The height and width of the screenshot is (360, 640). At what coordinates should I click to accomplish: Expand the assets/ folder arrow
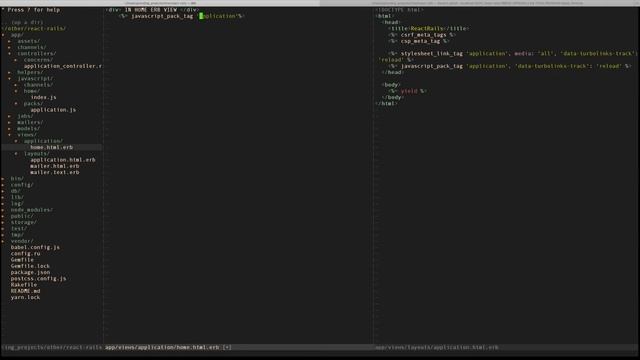[10, 41]
